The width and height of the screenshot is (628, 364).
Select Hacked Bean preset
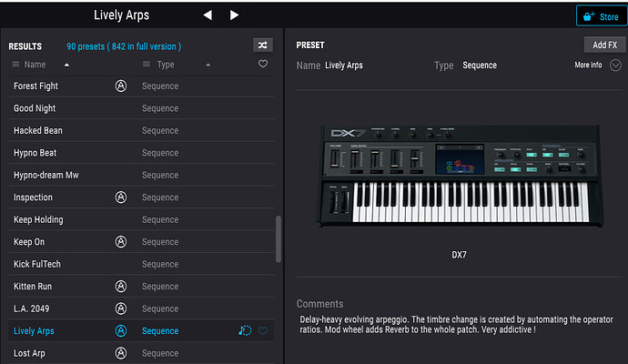141,130
